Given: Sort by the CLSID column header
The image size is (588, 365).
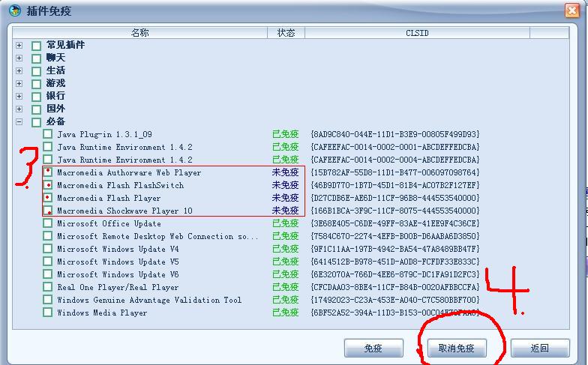Looking at the screenshot, I should [417, 33].
